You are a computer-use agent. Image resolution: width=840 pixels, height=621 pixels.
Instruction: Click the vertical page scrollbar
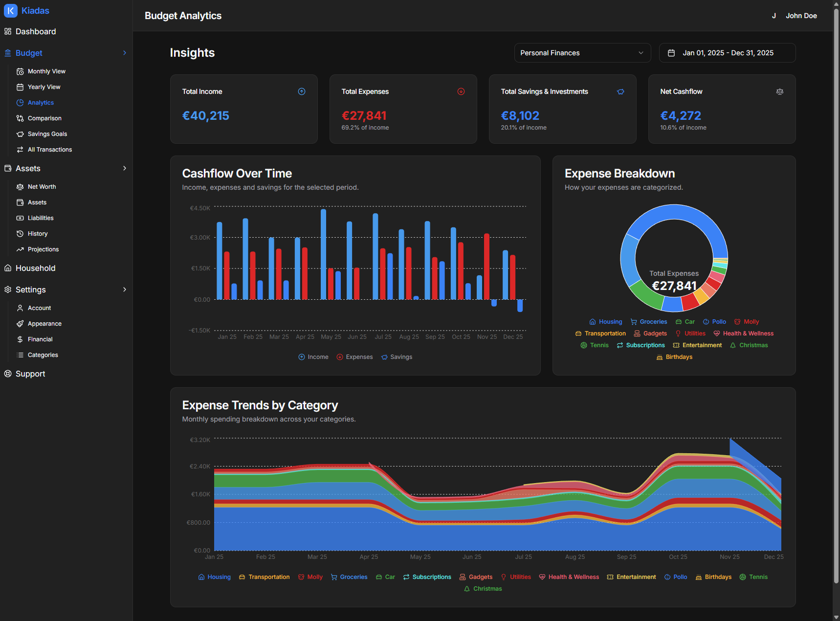(836, 293)
